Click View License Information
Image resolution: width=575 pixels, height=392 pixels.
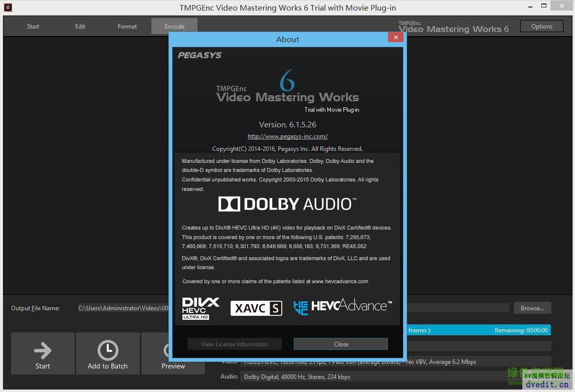coord(234,344)
